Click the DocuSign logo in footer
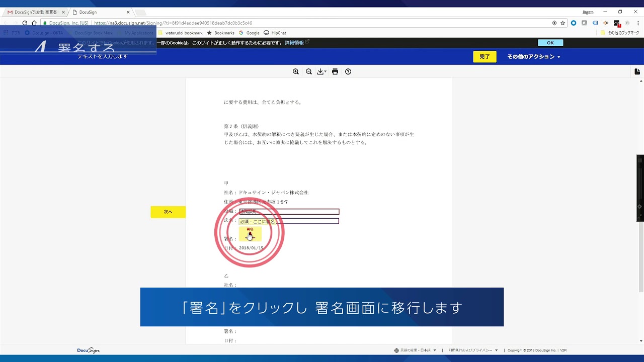This screenshot has width=644, height=362. click(x=88, y=350)
